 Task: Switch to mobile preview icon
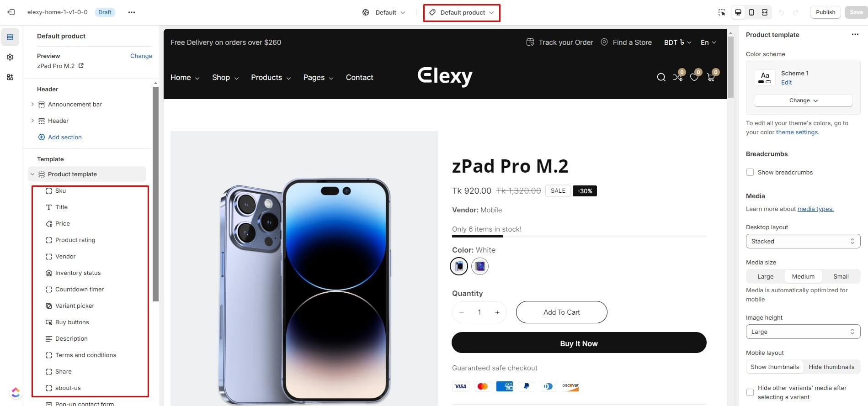751,12
